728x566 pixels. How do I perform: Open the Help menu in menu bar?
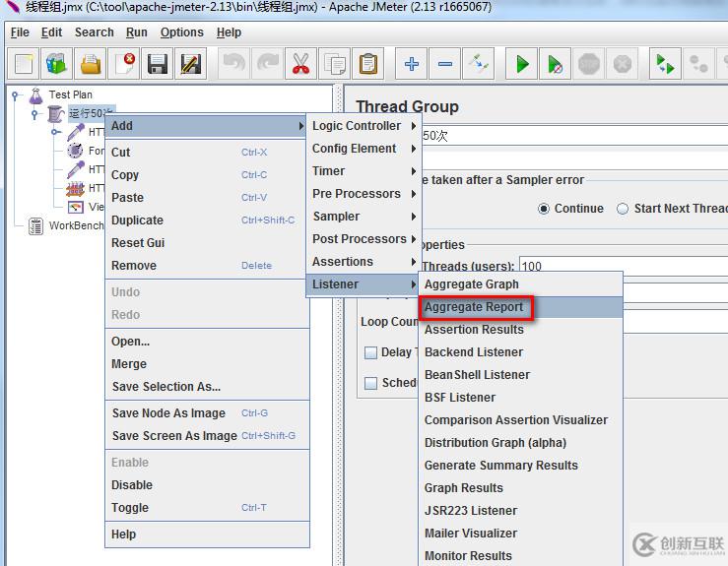click(229, 32)
